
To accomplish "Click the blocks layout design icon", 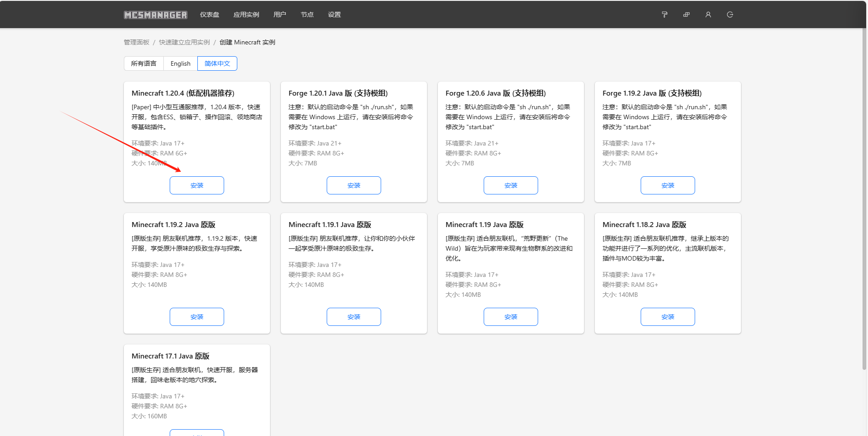I will pos(686,15).
